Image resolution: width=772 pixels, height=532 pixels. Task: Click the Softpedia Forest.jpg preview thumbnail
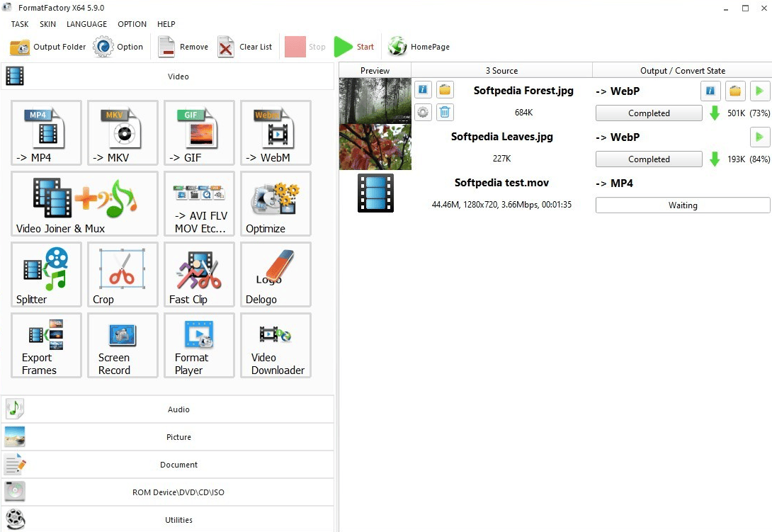pyautogui.click(x=375, y=101)
